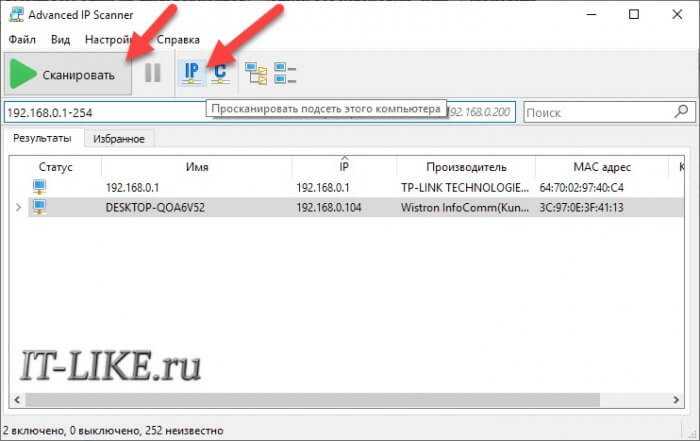Click the horizontal scrollbar right arrow

[676, 400]
